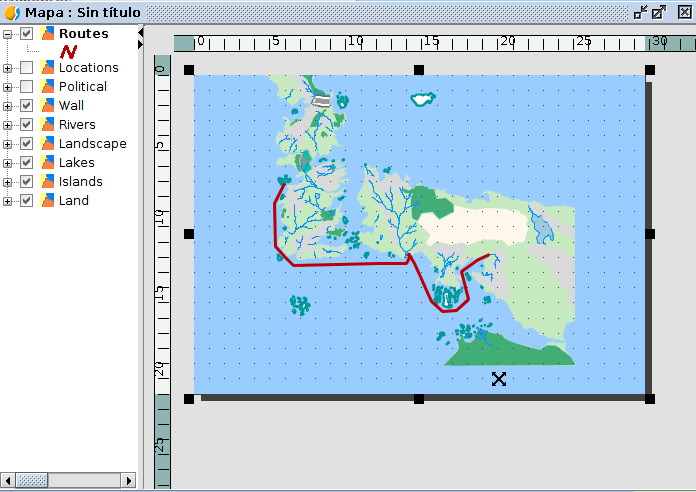696x492 pixels.
Task: Click the red Routes line symbol
Action: [69, 51]
